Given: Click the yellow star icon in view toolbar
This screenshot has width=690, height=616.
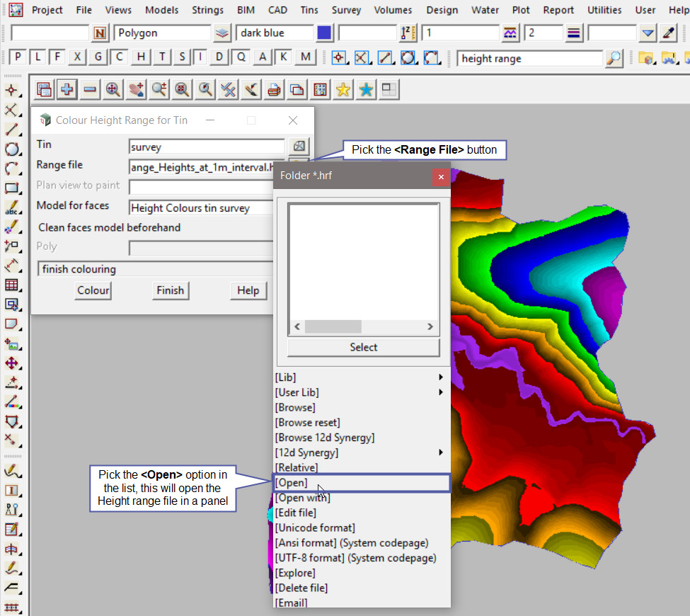Looking at the screenshot, I should pos(343,89).
